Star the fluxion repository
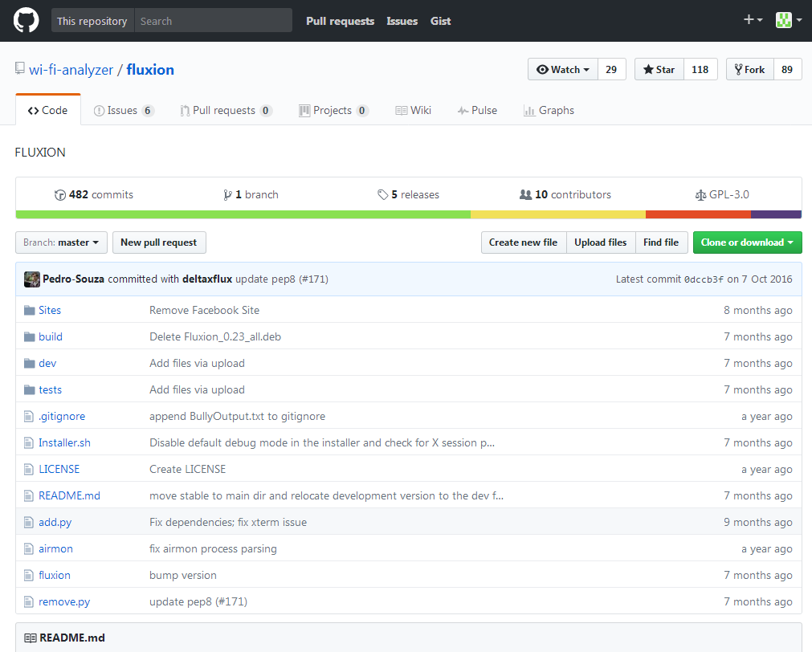 (x=659, y=70)
